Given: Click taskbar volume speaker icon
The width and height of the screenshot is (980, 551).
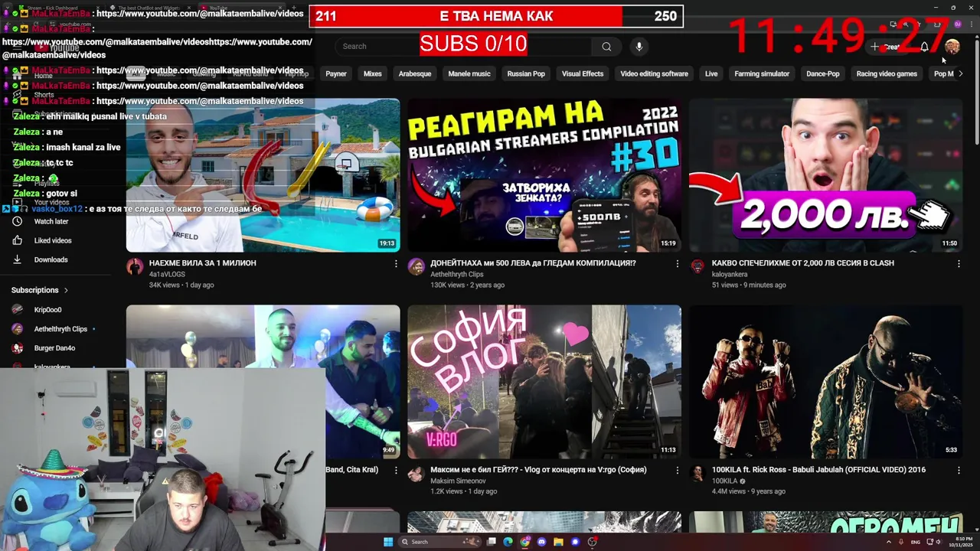Looking at the screenshot, I should [x=938, y=542].
